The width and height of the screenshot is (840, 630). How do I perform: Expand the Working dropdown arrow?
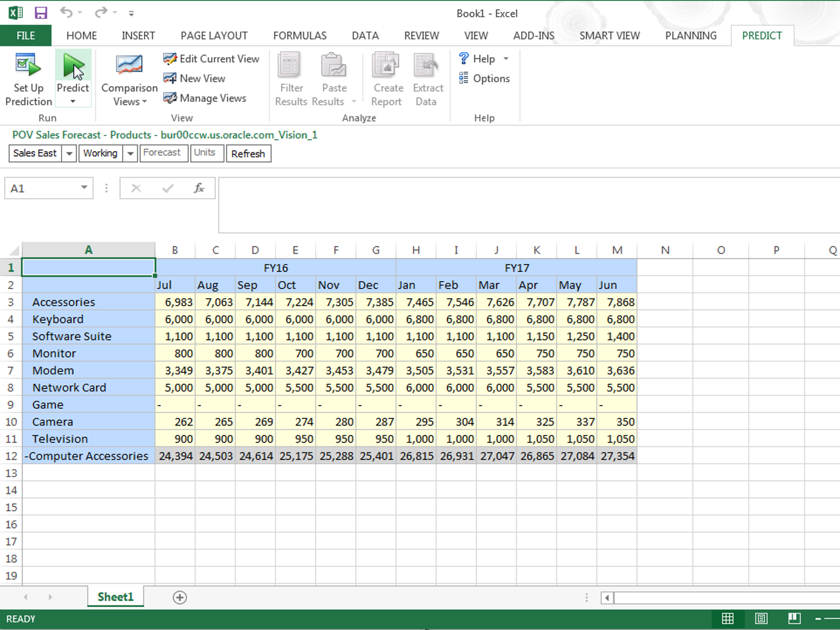click(130, 153)
